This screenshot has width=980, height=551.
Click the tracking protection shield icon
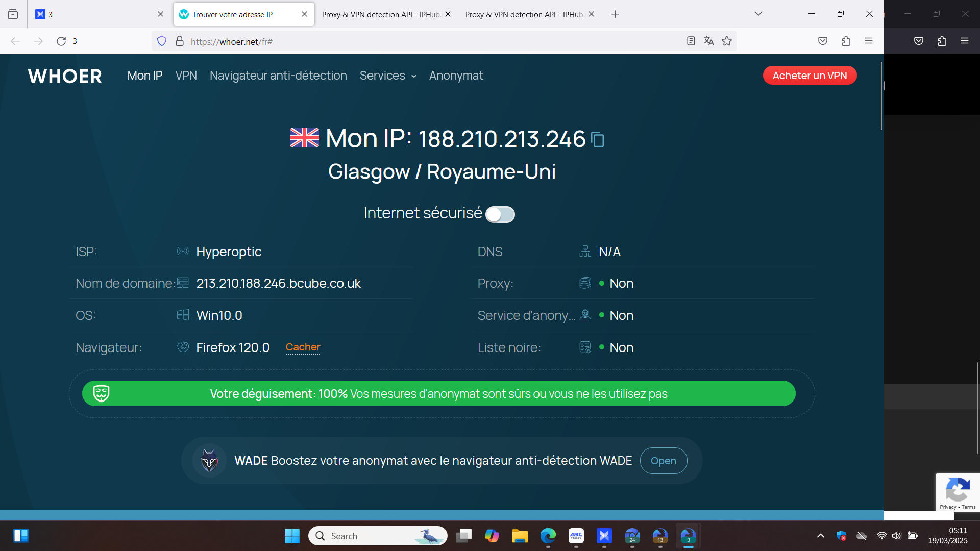(162, 41)
